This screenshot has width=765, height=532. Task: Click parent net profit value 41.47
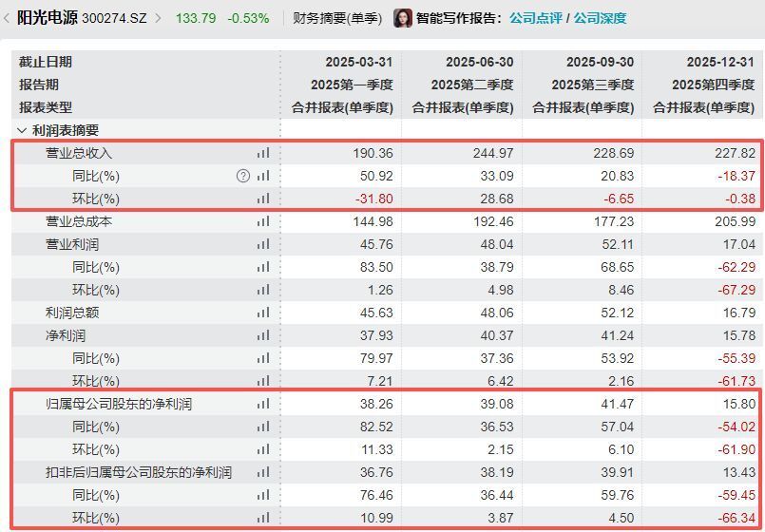tap(618, 404)
